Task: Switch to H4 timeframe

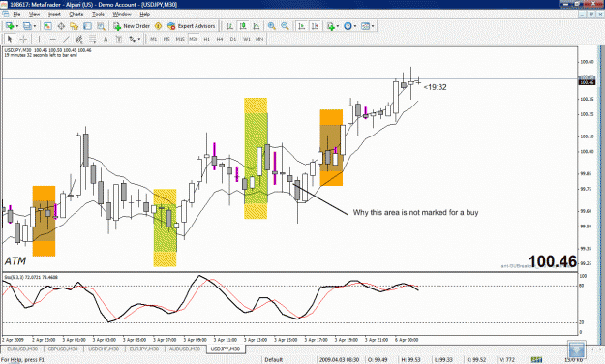Action: [220, 39]
